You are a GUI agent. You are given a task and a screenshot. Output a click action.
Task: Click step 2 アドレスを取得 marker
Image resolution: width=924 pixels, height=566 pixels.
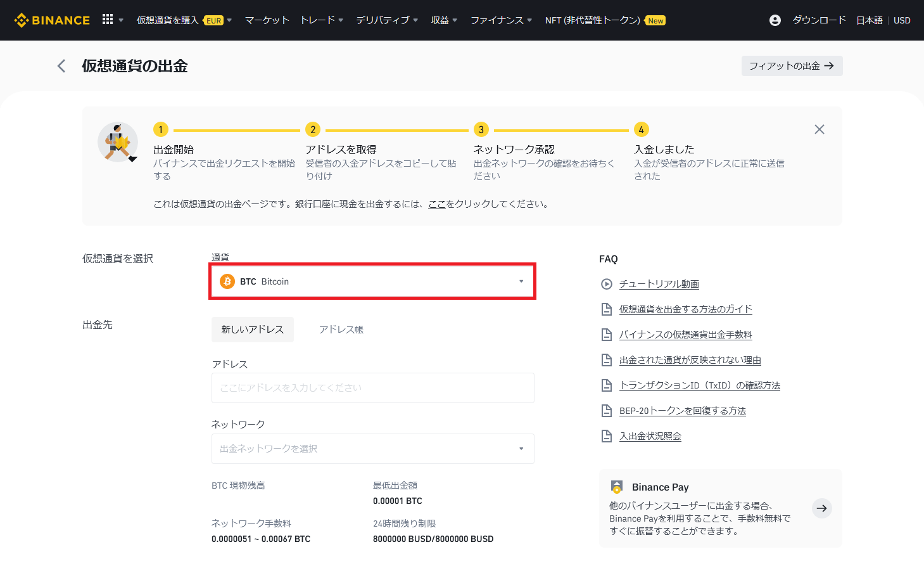(313, 129)
